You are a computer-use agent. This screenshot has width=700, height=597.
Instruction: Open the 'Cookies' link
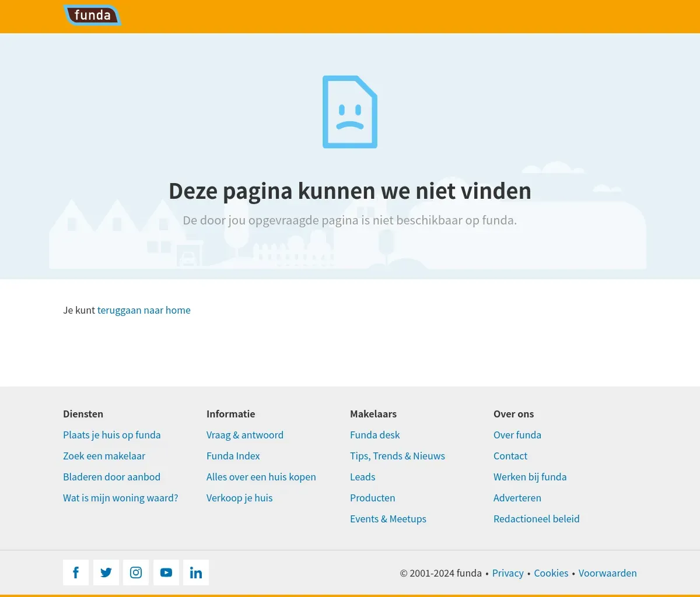click(551, 573)
